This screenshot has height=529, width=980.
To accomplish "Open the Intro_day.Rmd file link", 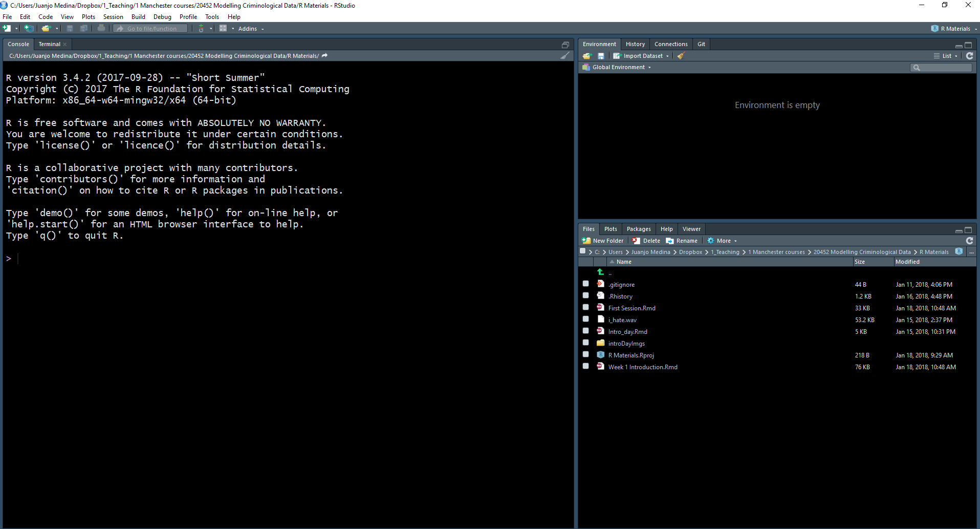I will (x=627, y=332).
